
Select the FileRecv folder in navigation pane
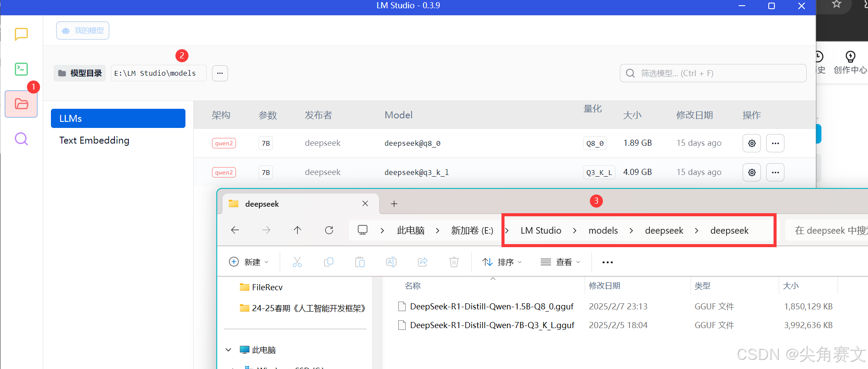pos(261,287)
